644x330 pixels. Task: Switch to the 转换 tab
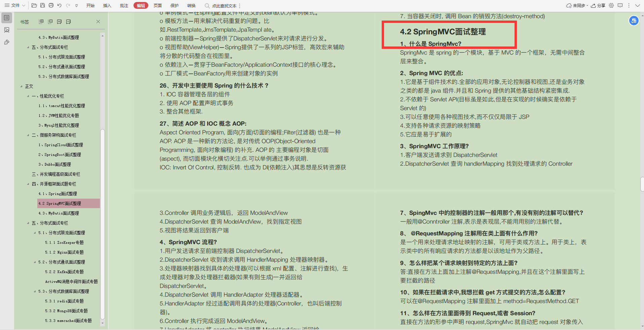click(191, 5)
